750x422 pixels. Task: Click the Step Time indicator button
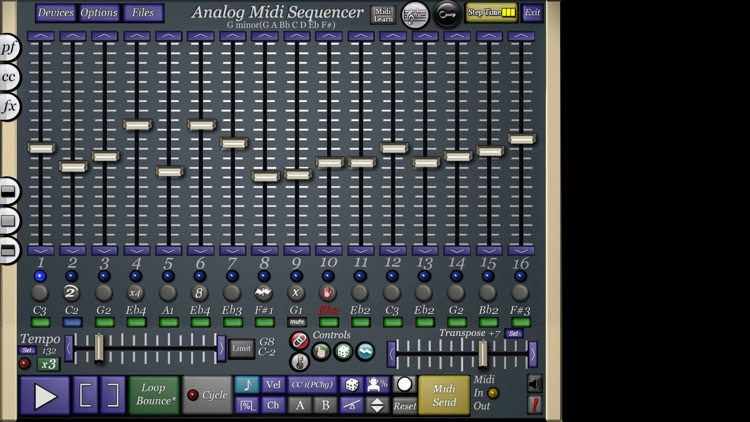491,13
